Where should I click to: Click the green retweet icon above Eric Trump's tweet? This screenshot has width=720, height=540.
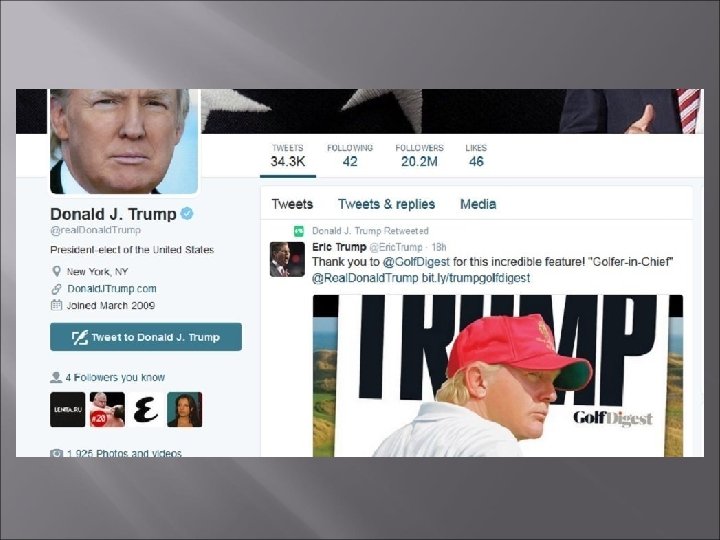(299, 231)
